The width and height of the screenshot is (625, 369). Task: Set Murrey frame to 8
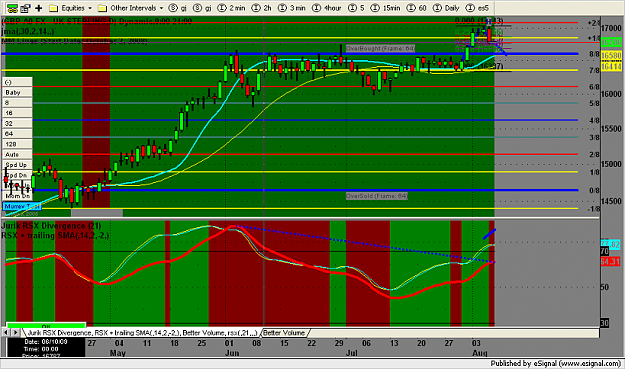click(x=17, y=103)
